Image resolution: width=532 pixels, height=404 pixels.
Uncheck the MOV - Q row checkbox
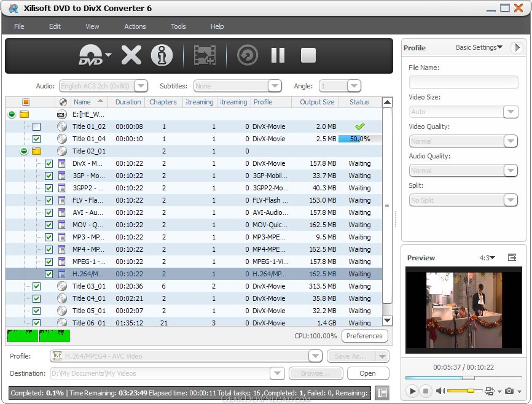point(49,225)
